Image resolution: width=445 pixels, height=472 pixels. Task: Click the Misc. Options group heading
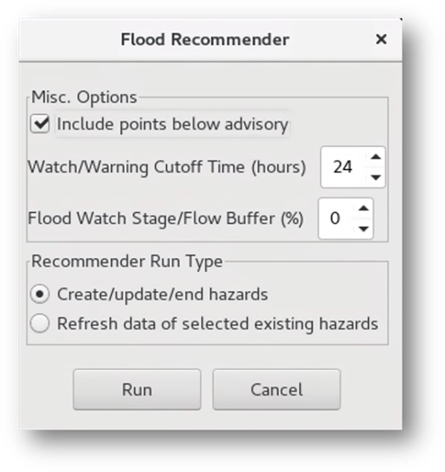(84, 97)
